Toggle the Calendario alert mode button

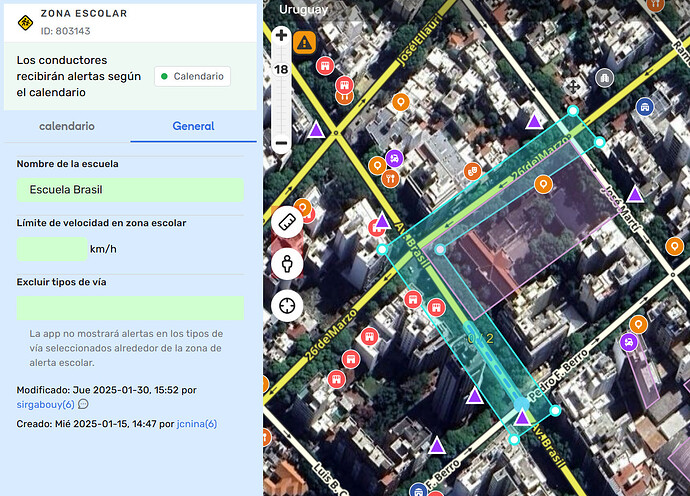coord(192,76)
